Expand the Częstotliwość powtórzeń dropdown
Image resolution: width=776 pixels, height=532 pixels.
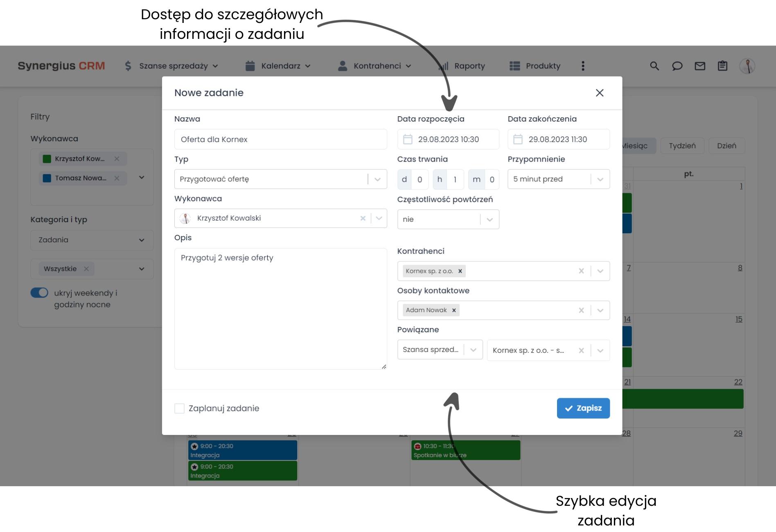click(490, 219)
